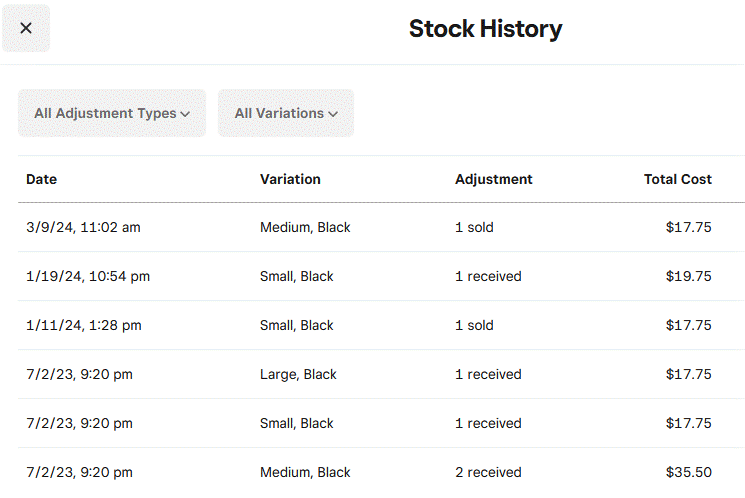Click $17.75 in Large, Black row

[688, 374]
